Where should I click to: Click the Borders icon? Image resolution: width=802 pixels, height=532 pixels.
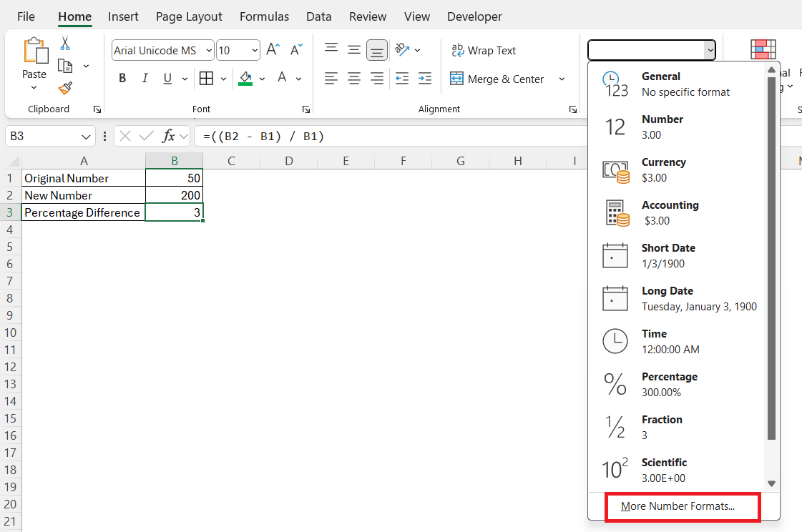click(x=206, y=78)
